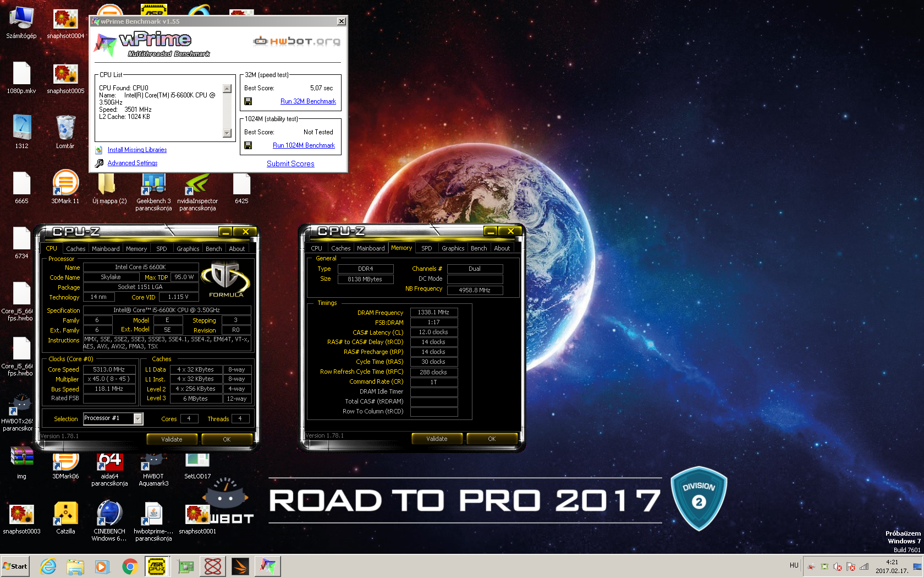The image size is (924, 578).
Task: Click the Core Speed value field
Action: 109,369
